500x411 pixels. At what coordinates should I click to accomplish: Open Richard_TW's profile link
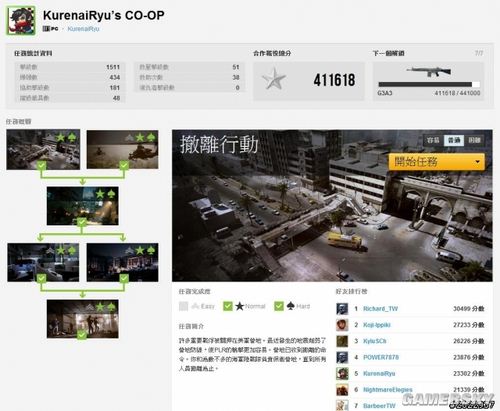tap(380, 309)
